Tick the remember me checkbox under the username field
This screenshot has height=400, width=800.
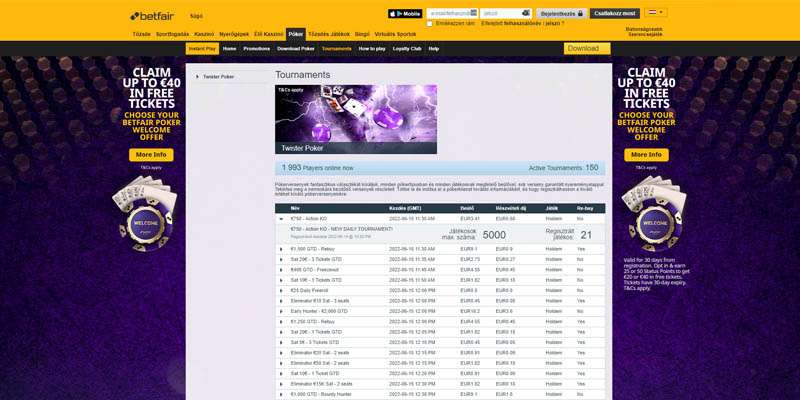[x=430, y=23]
